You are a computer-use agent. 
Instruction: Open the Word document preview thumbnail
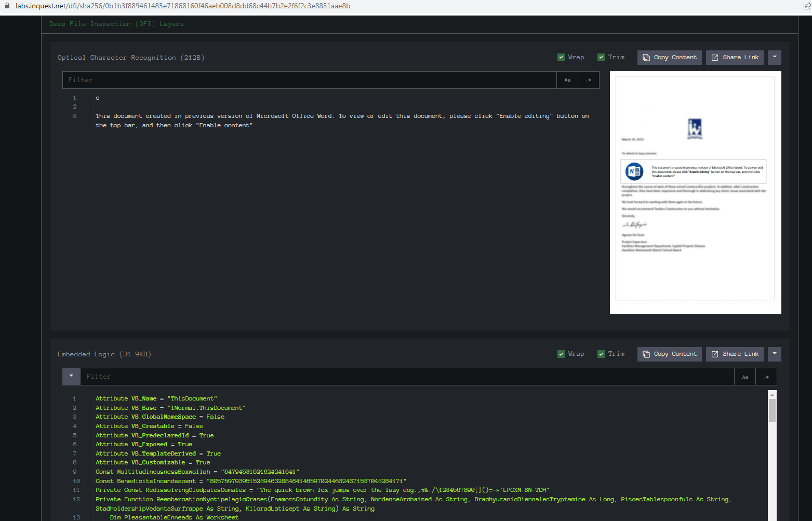[695, 192]
